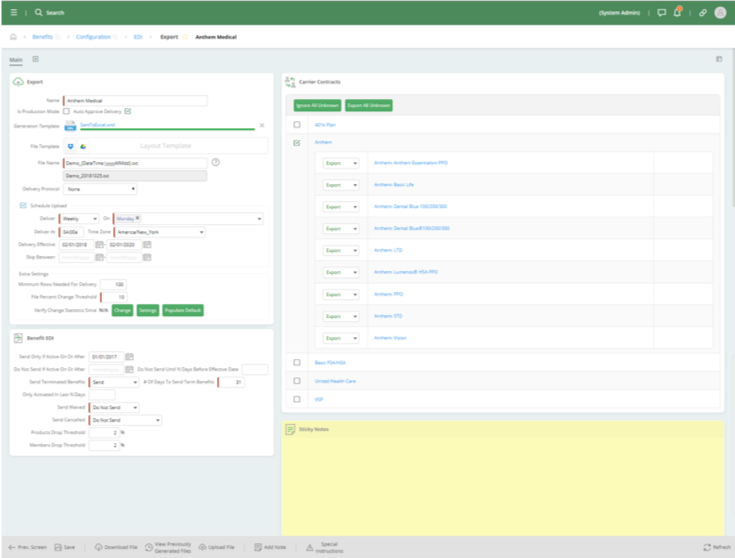Check the 401k Plan carrier checkbox
The width and height of the screenshot is (735, 558).
[297, 125]
